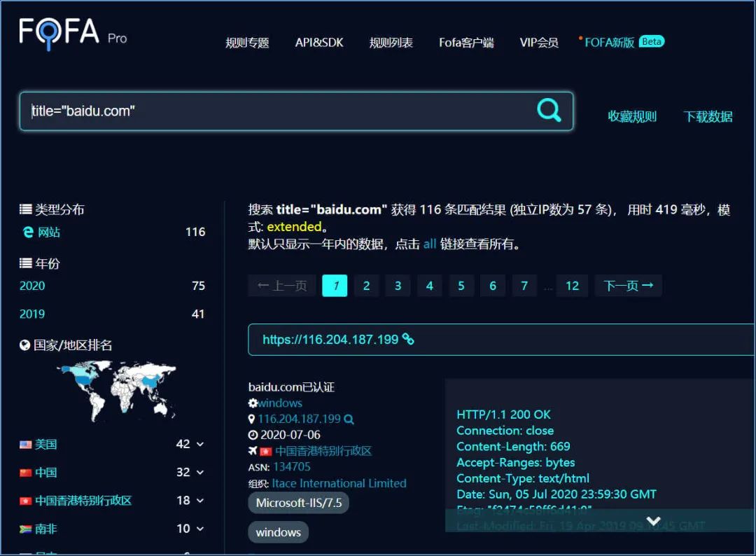Image resolution: width=756 pixels, height=556 pixels.
Task: Click the date 2020-07-06 text
Action: click(x=290, y=435)
